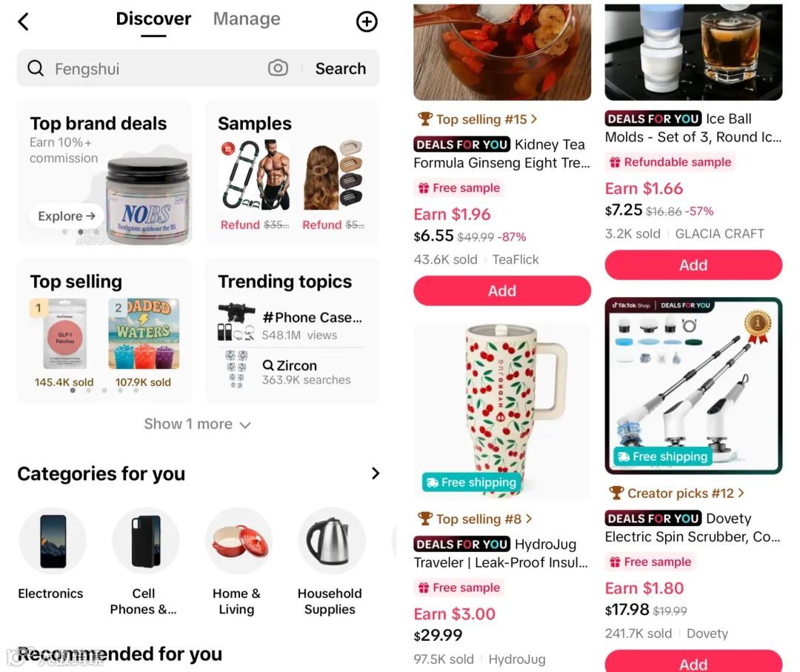Screen dimensions: 800x672
Task: Open Categories for you arrow
Action: pyautogui.click(x=376, y=473)
